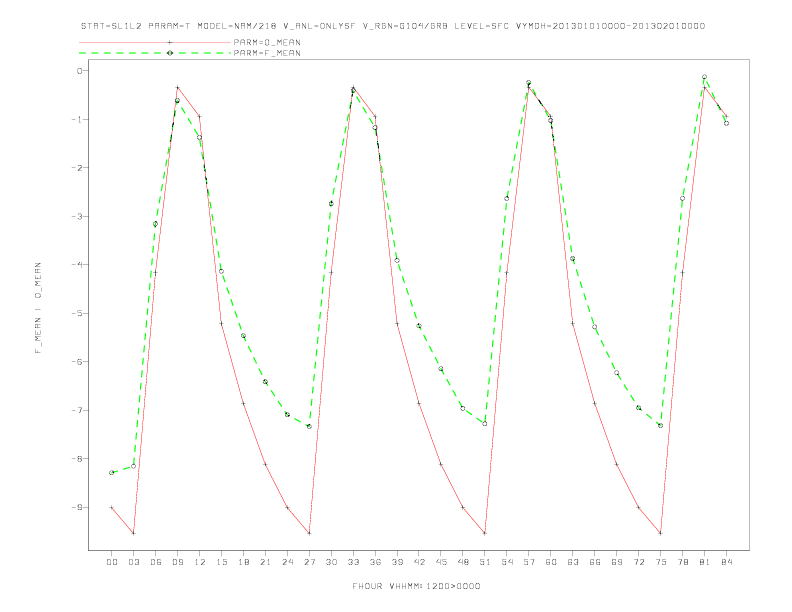This screenshot has height=612, width=792.
Task: Select x-axis tick label 15
Action: [221, 562]
